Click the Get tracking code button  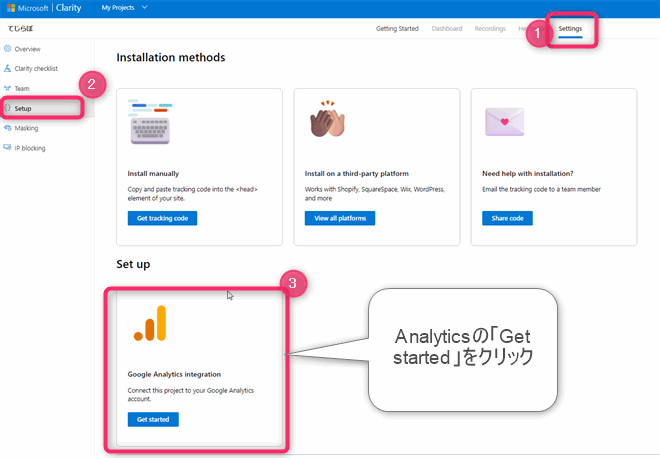click(162, 218)
